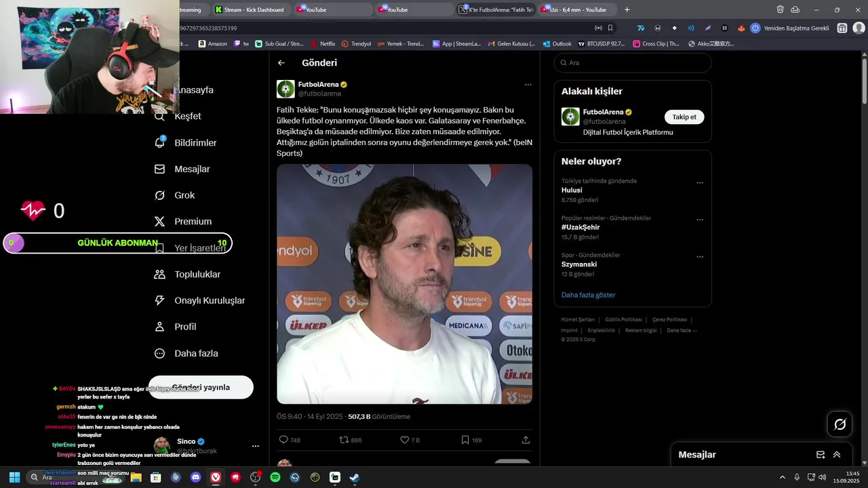Screen dimensions: 868x488
Task: Expand the Mesajlar drawer chevrons
Action: [x=837, y=455]
